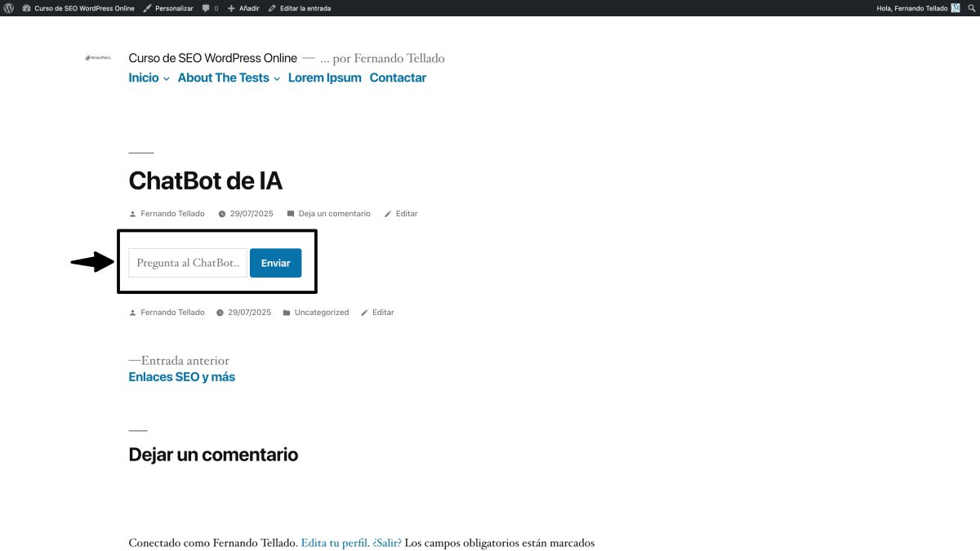The height and width of the screenshot is (551, 980).
Task: Click the Pregunta al ChatBot input field
Action: pos(187,262)
